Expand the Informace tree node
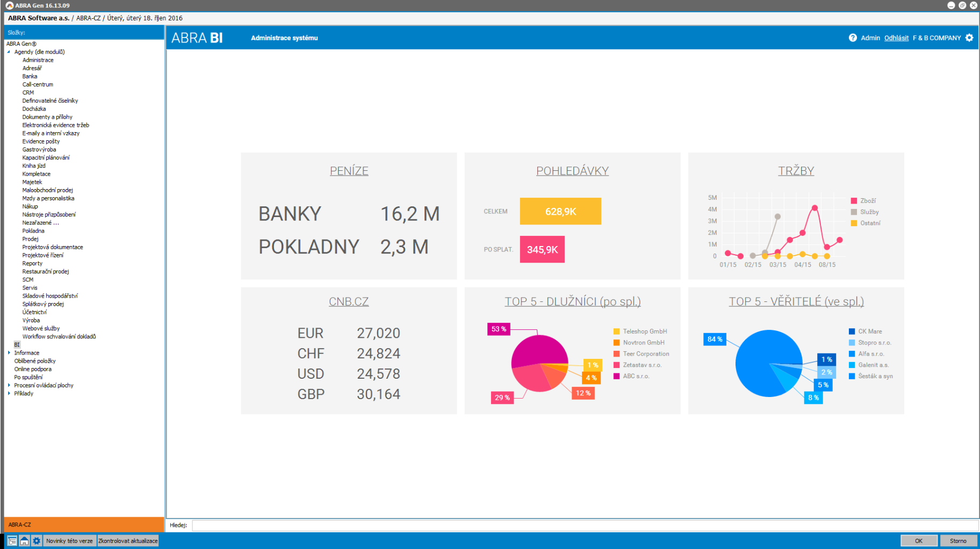Image resolution: width=980 pixels, height=549 pixels. click(9, 353)
